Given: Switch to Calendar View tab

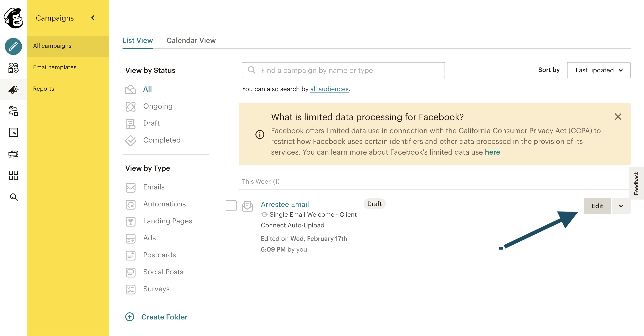Looking at the screenshot, I should pyautogui.click(x=191, y=40).
